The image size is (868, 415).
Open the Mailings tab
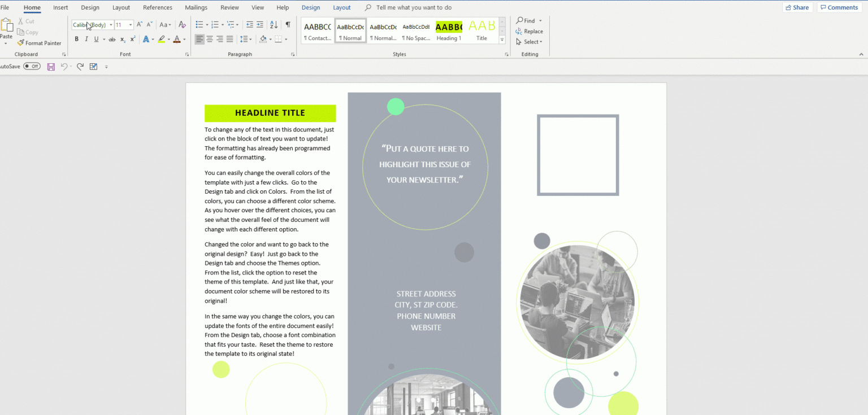click(196, 7)
